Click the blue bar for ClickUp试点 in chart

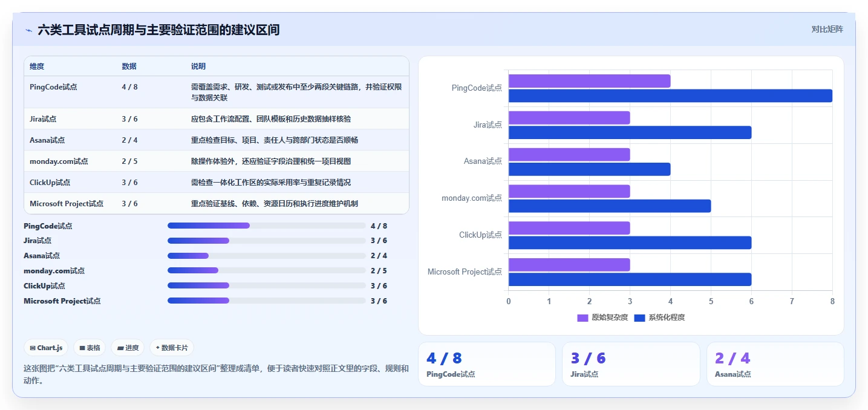(x=630, y=242)
